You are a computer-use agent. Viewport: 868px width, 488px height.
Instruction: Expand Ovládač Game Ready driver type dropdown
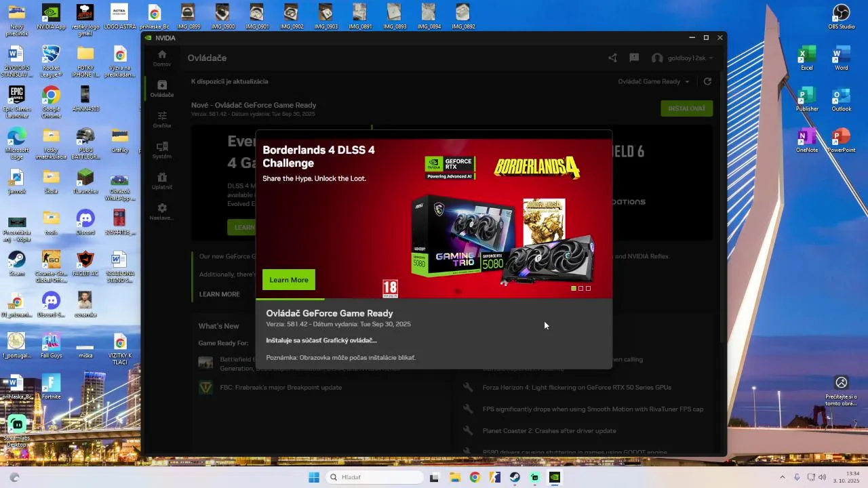click(x=654, y=81)
